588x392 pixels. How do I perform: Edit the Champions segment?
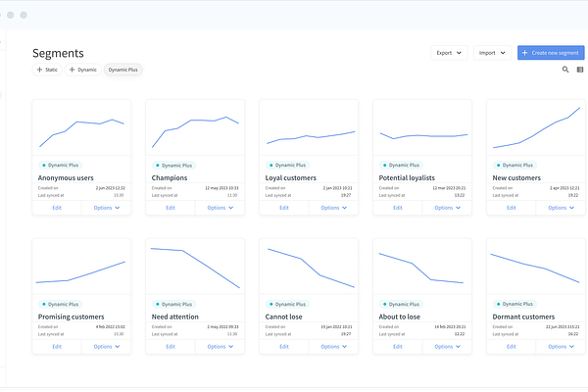[x=171, y=208]
